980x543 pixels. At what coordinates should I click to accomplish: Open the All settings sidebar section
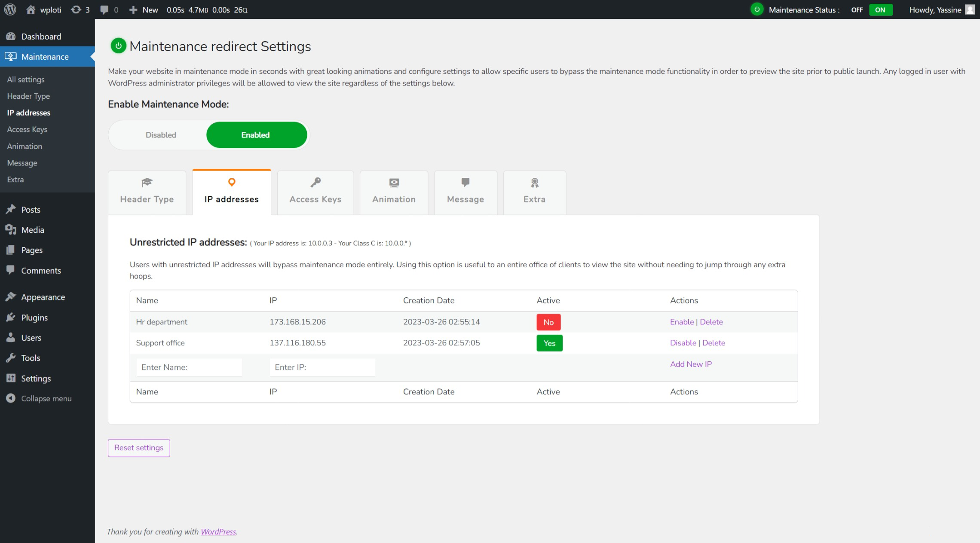[x=25, y=79]
